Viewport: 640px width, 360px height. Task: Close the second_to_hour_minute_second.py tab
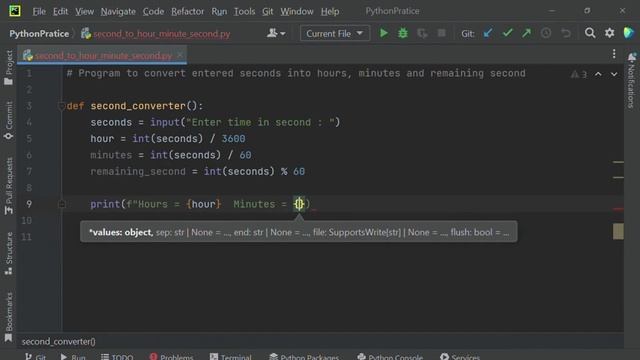point(180,55)
